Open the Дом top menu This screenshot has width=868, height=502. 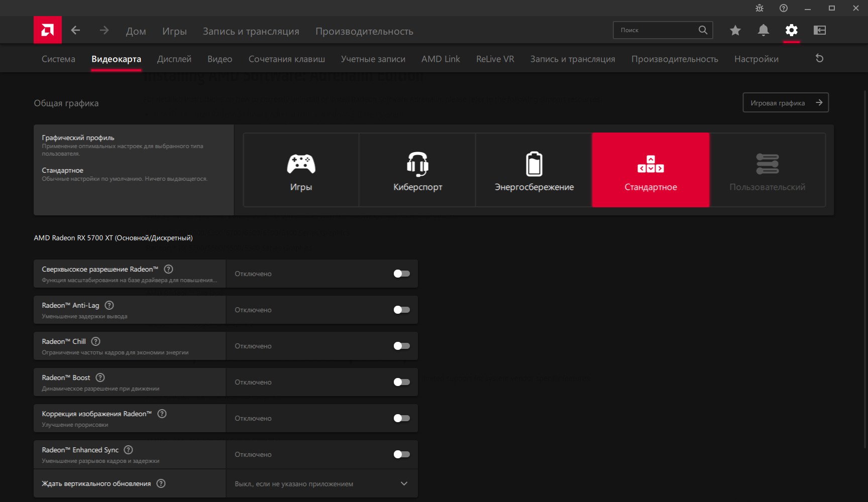pyautogui.click(x=136, y=31)
